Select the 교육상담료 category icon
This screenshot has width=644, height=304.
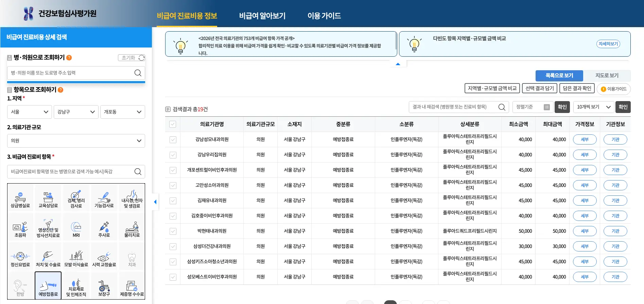[48, 197]
